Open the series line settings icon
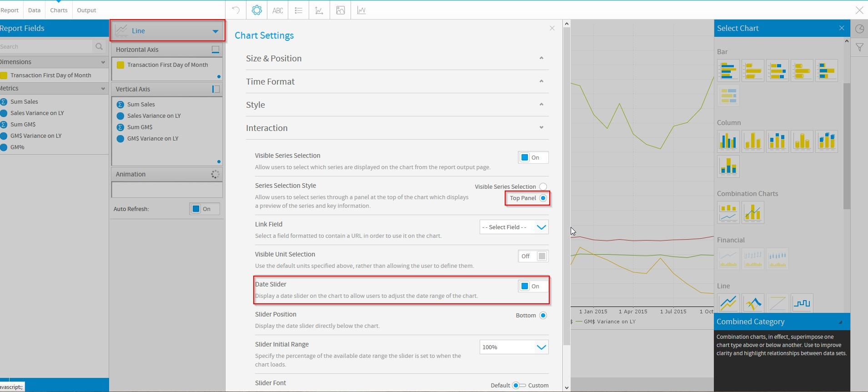 pos(361,10)
